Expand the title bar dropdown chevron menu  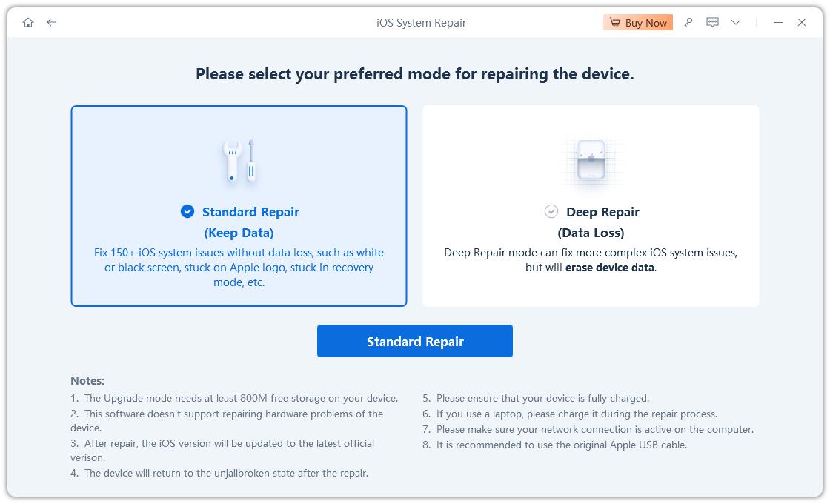[736, 23]
